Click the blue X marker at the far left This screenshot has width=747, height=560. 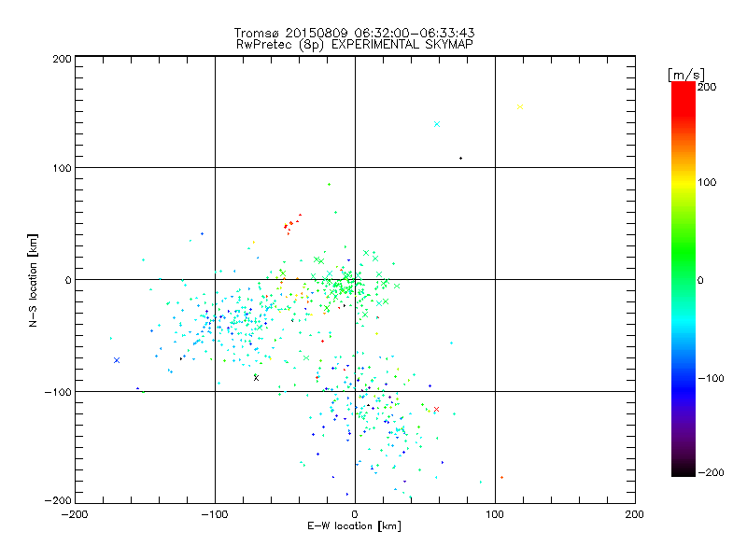[x=117, y=360]
